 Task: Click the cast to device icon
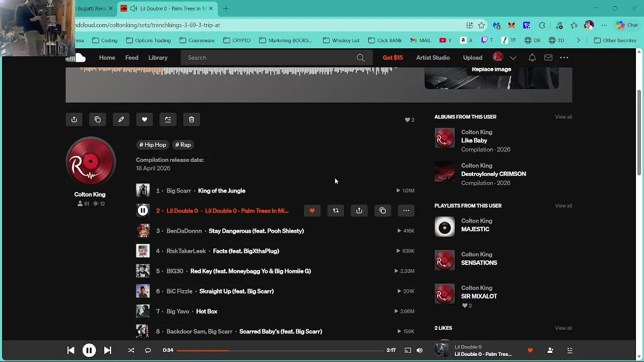tap(408, 350)
